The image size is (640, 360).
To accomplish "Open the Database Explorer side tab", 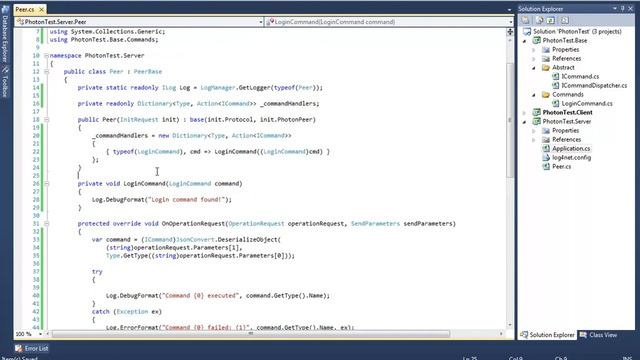I will (x=5, y=33).
